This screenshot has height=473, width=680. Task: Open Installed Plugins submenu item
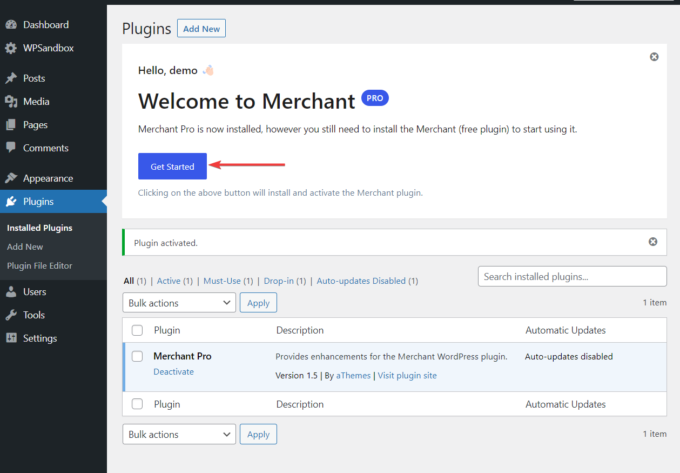point(39,228)
